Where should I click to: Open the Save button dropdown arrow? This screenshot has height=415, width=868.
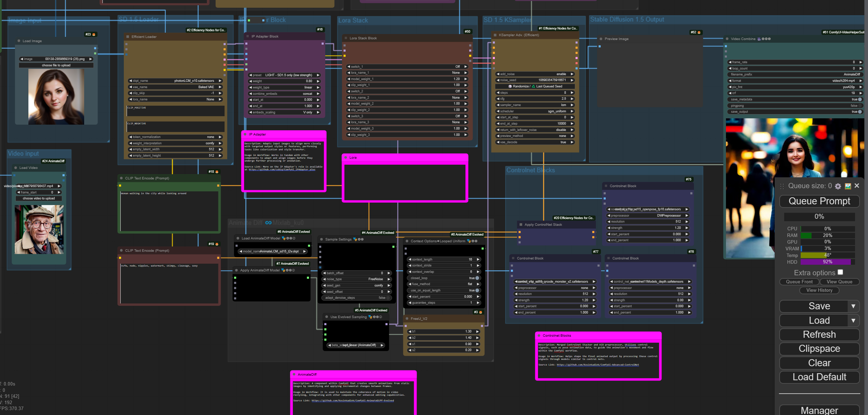(x=853, y=306)
